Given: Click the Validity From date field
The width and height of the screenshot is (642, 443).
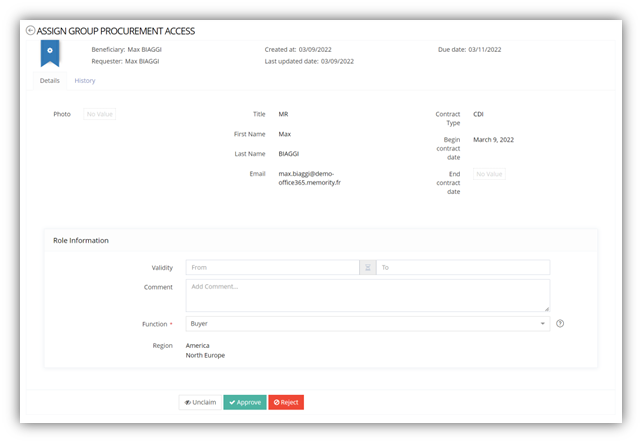Looking at the screenshot, I should [273, 267].
